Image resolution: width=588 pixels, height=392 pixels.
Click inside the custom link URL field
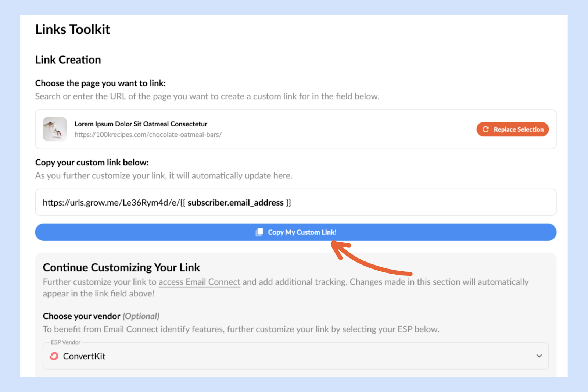pos(404,202)
